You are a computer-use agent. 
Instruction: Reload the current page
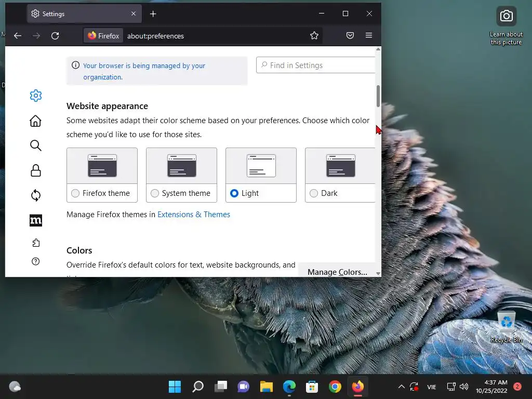click(55, 36)
